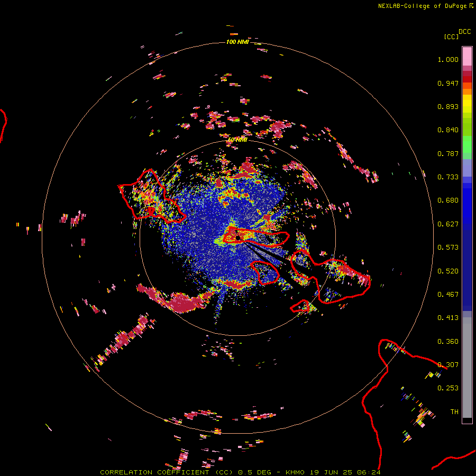Viewport: 476px width, 476px height.
Task: Pick the light pink color bar segment
Action: click(x=467, y=56)
